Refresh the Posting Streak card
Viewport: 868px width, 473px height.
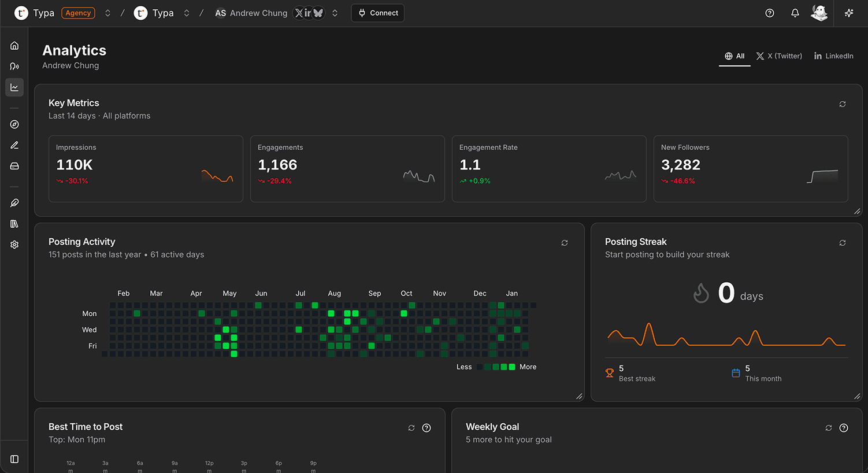point(842,243)
